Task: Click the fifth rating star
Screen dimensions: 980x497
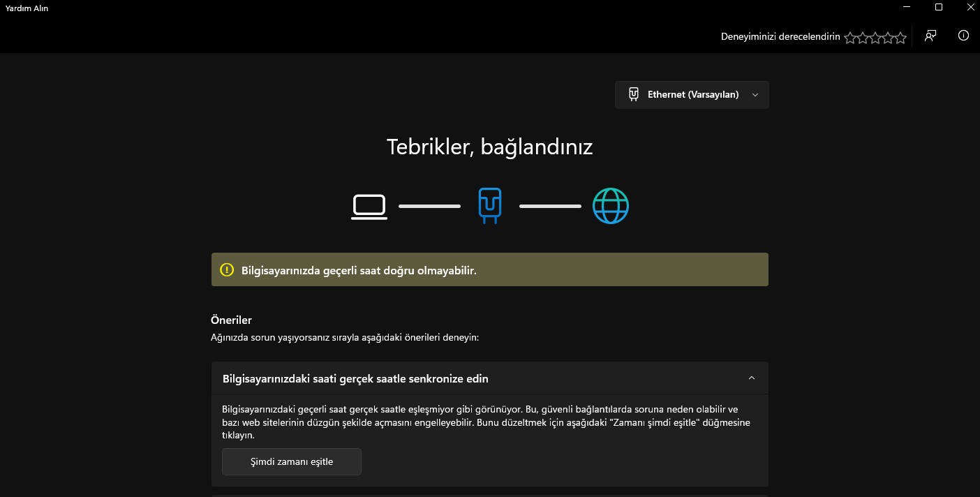Action: coord(900,37)
